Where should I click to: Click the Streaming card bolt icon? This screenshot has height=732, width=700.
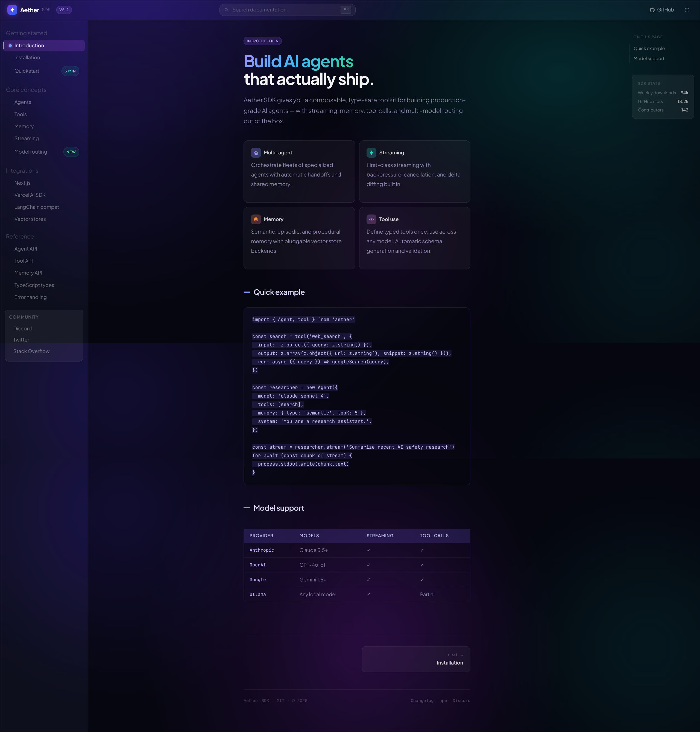tap(371, 152)
